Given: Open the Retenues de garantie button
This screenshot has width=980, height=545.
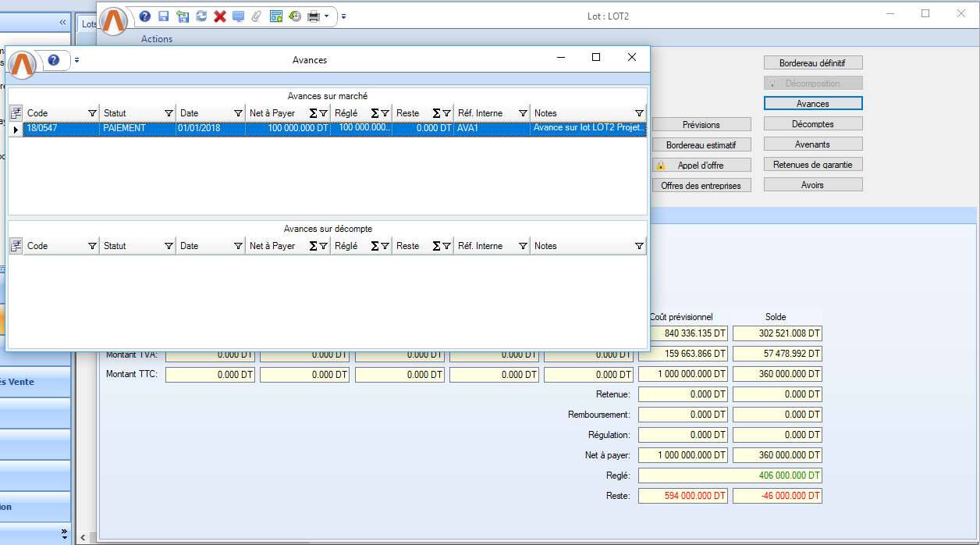Looking at the screenshot, I should [x=813, y=165].
